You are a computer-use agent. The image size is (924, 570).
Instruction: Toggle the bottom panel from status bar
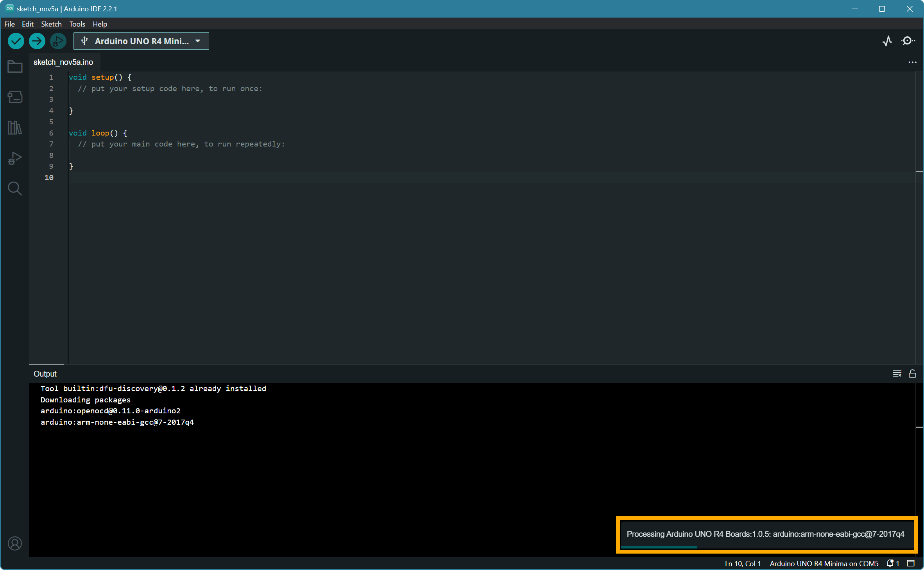[x=911, y=563]
